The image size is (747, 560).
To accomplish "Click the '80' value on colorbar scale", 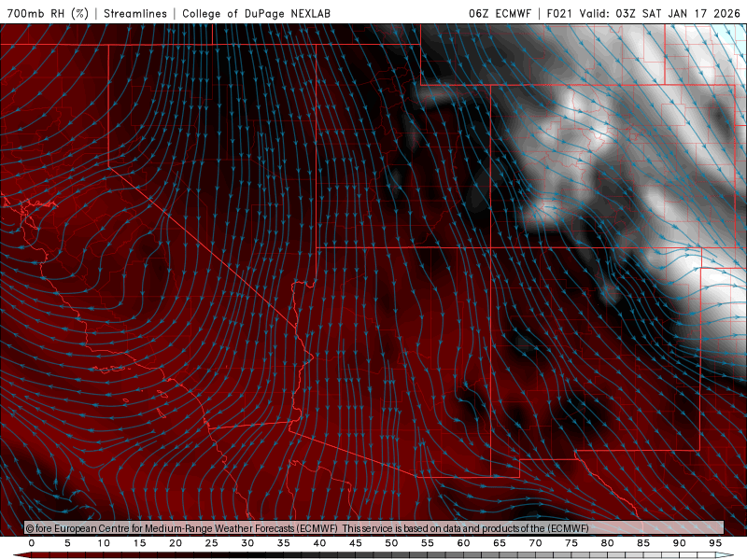I will pyautogui.click(x=608, y=543).
